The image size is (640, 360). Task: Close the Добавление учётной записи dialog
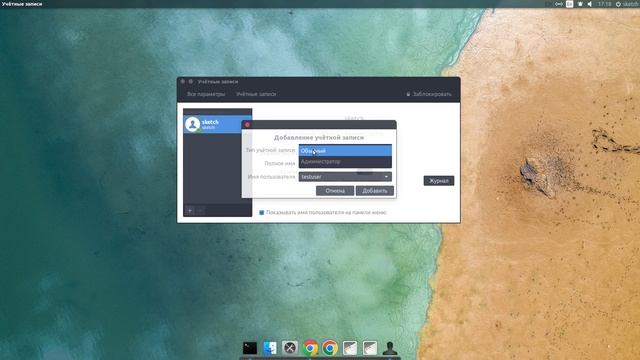(247, 124)
